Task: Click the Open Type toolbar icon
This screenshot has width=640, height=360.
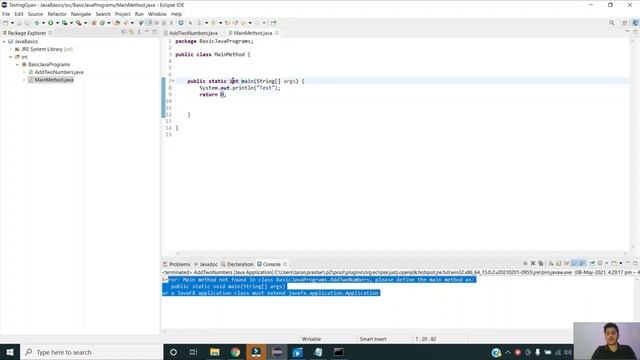Action: point(117,23)
